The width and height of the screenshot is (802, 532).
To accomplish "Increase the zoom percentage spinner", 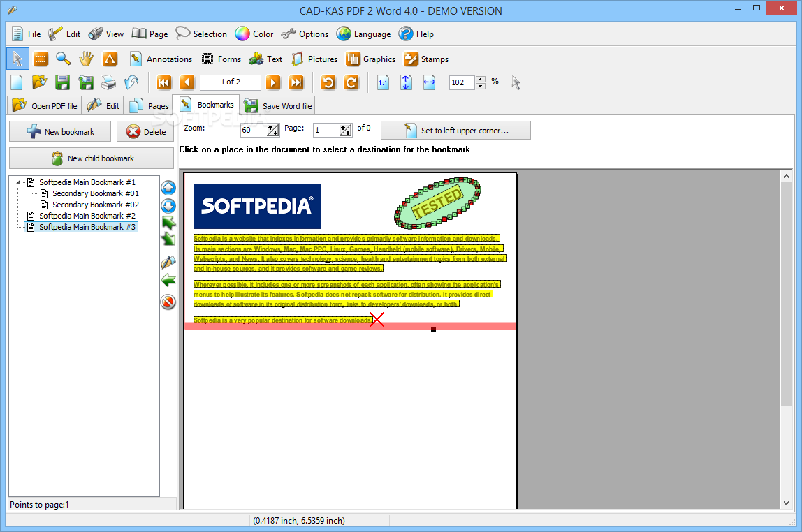I will point(480,79).
